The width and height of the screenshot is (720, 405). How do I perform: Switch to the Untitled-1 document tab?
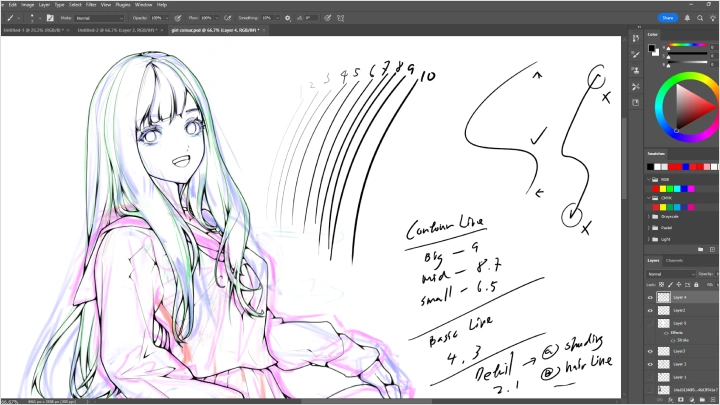pyautogui.click(x=34, y=30)
